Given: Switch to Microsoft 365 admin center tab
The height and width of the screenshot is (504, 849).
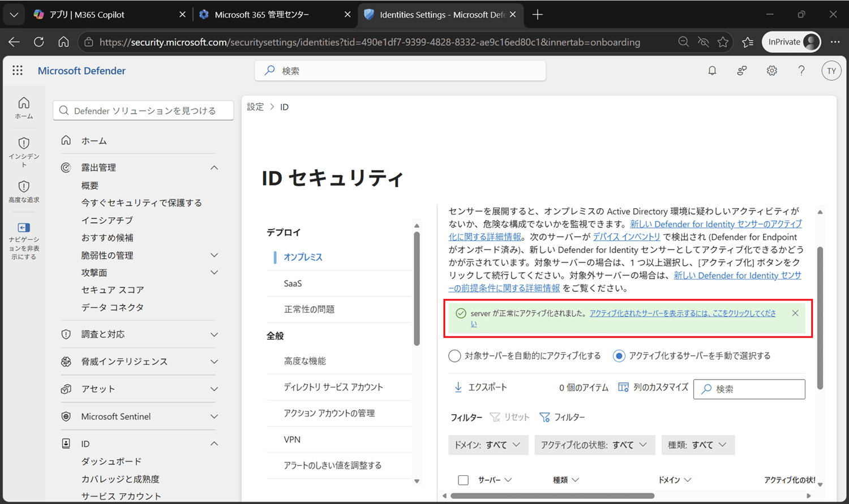Looking at the screenshot, I should pyautogui.click(x=275, y=15).
